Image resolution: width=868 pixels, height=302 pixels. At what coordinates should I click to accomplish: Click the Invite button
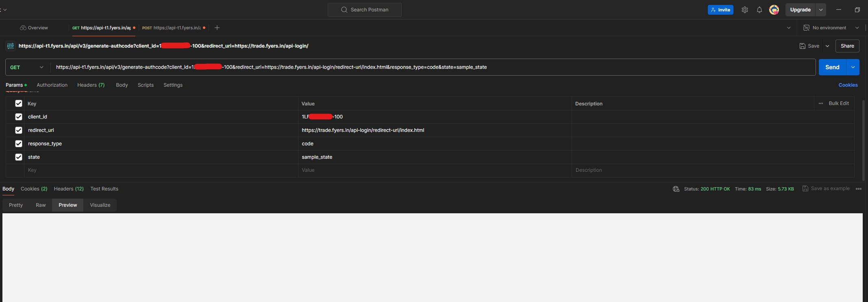click(720, 10)
